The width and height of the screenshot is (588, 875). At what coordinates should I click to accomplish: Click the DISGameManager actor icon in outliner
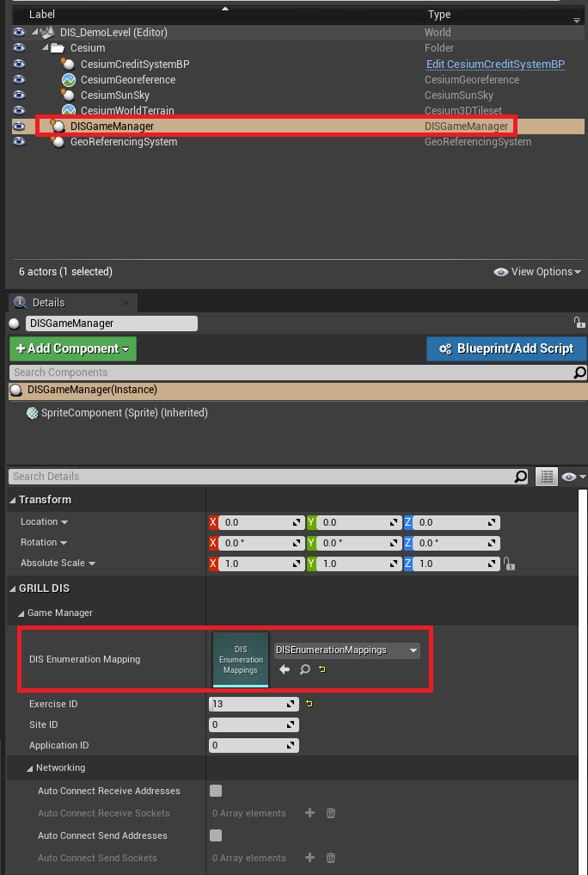(x=58, y=126)
